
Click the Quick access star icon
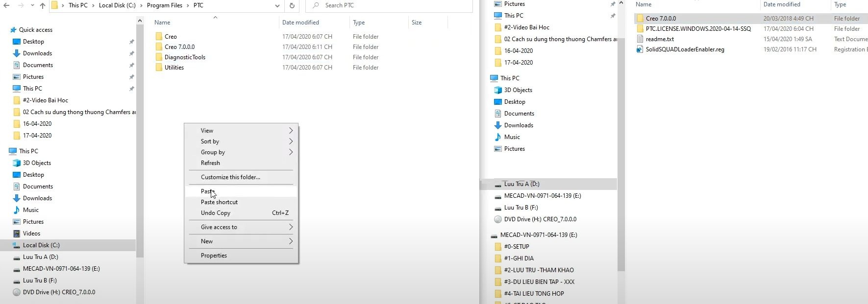click(13, 30)
